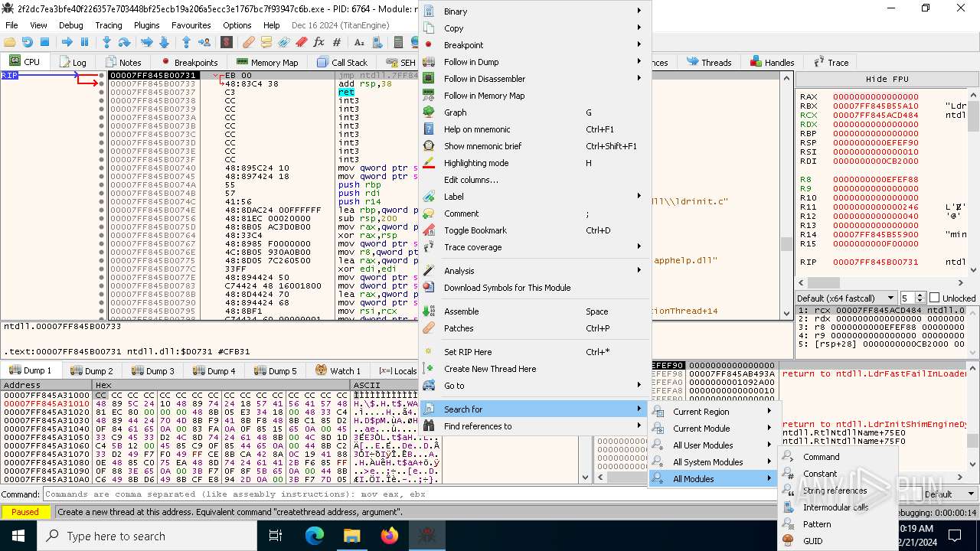Expand the Find references to submenu
The image size is (980, 551).
pyautogui.click(x=535, y=426)
